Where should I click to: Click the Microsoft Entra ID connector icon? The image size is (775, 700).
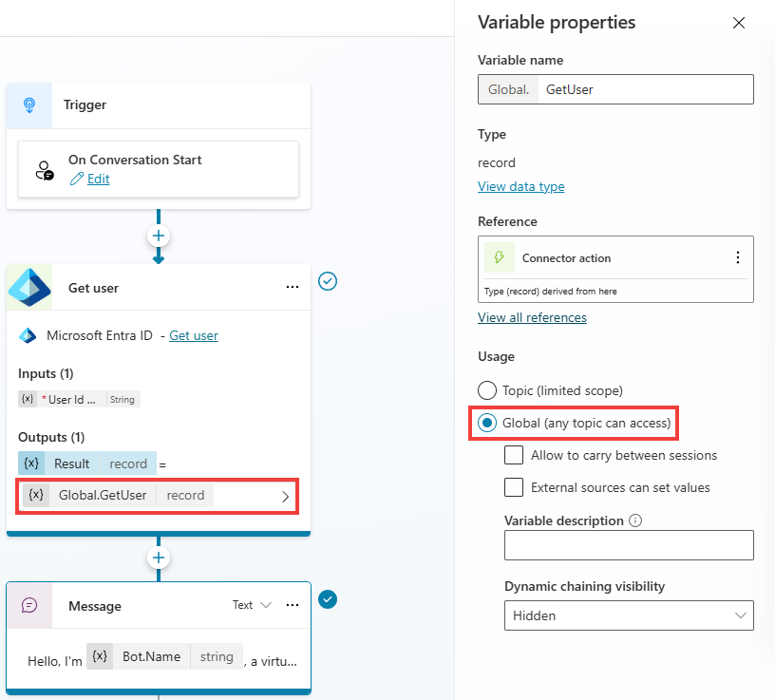pyautogui.click(x=29, y=287)
